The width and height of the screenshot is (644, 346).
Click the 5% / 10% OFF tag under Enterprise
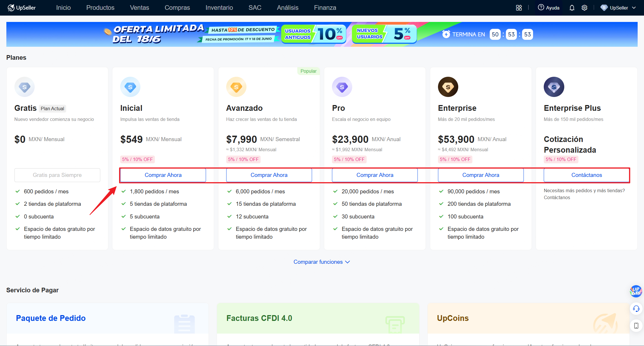455,160
